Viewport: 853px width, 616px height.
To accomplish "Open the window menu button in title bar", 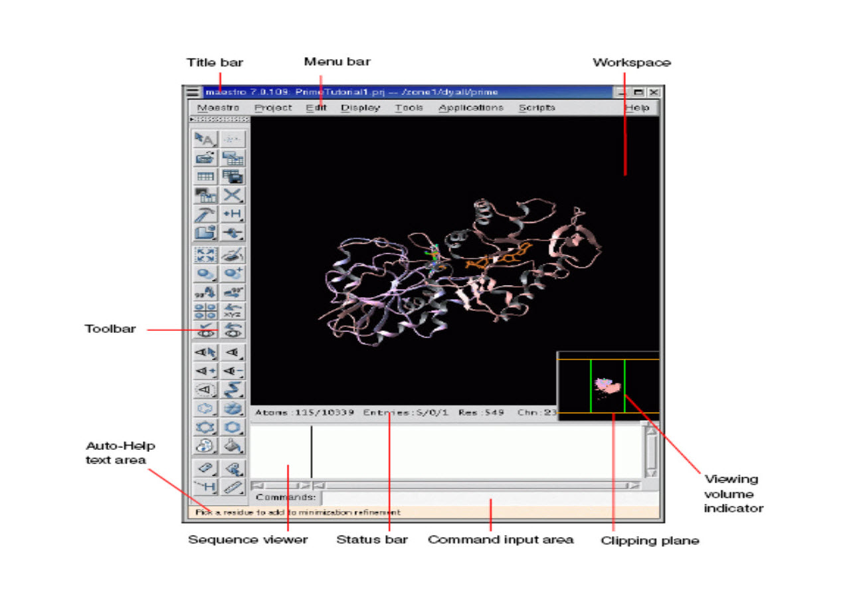I will 193,92.
